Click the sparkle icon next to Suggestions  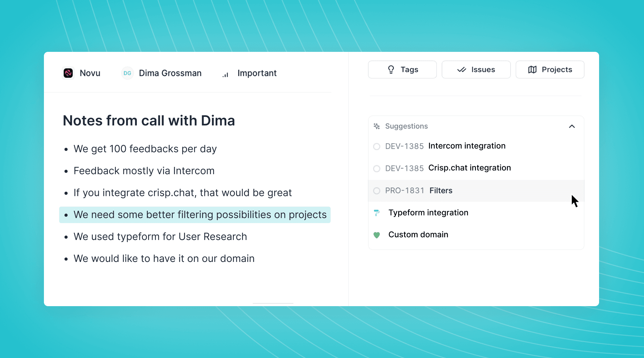[377, 126]
